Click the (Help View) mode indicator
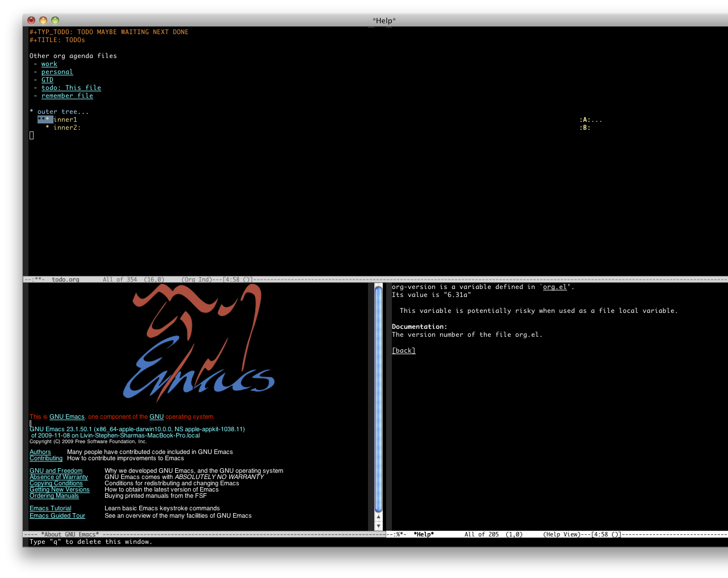The image size is (728, 578). coord(561,534)
